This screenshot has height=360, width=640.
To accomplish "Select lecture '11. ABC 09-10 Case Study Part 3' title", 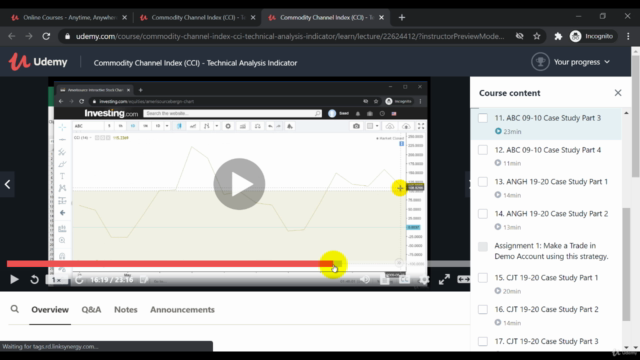I will click(x=548, y=118).
